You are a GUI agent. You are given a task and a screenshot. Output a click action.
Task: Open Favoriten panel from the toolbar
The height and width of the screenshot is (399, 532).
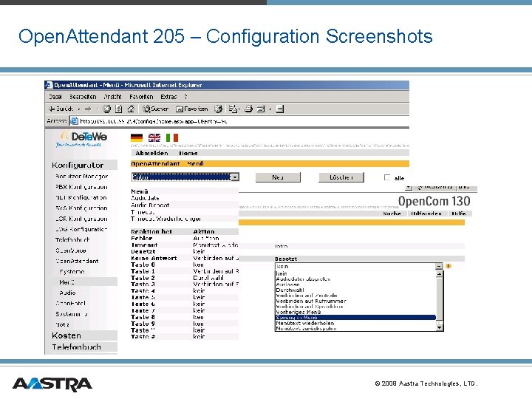191,109
